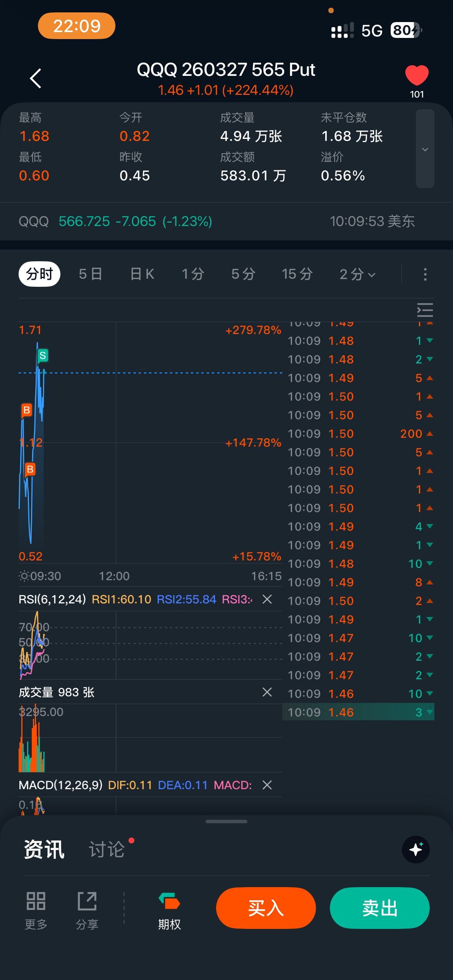Close the 成交量 volume indicator
This screenshot has width=453, height=980.
coord(267,692)
